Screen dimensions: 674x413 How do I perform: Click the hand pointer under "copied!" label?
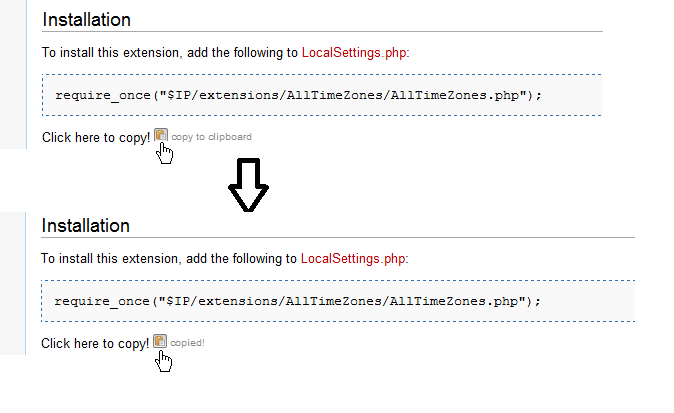(x=165, y=360)
